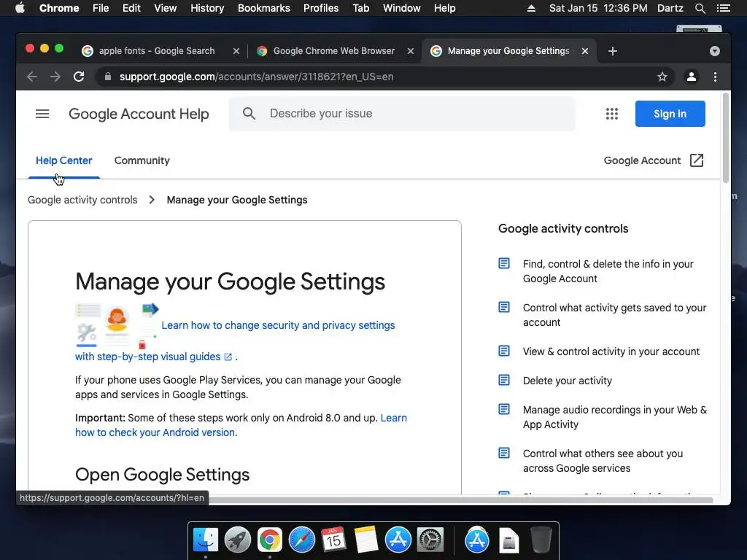Open the Bookmarks menu
The height and width of the screenshot is (560, 747).
264,8
